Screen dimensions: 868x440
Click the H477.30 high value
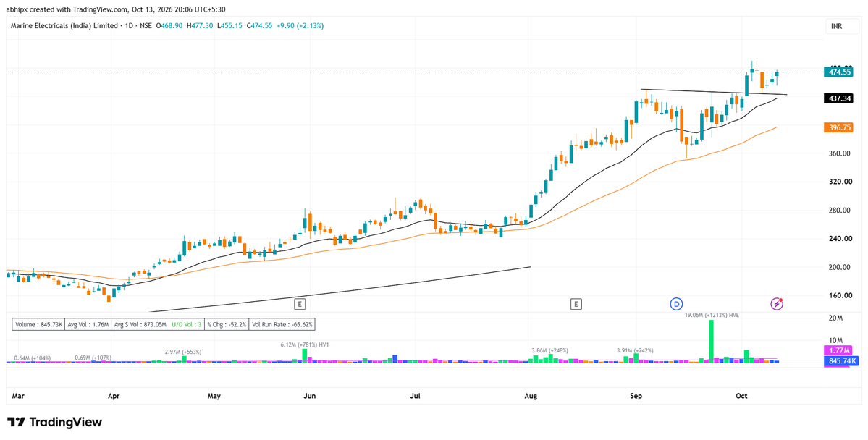(200, 25)
